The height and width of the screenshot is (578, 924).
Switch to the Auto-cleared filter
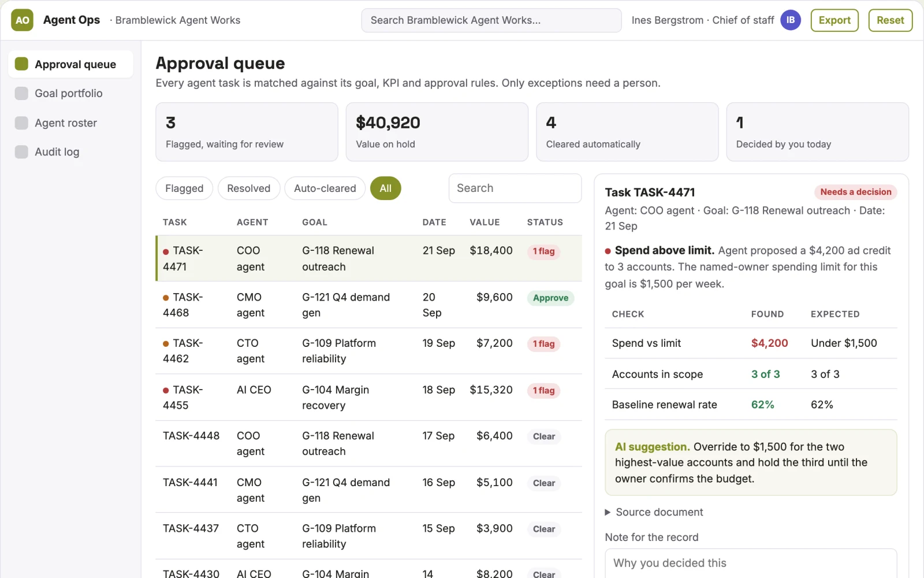pos(325,188)
